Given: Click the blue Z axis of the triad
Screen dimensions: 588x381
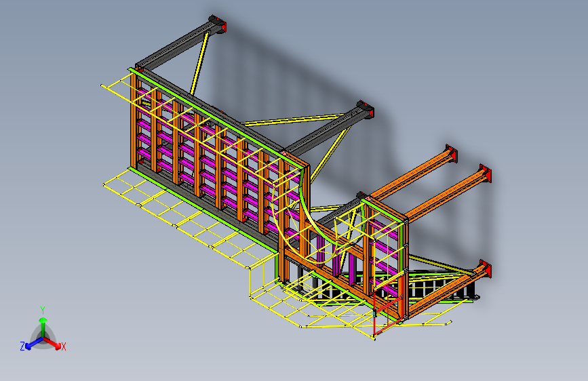Looking at the screenshot, I should point(34,343).
